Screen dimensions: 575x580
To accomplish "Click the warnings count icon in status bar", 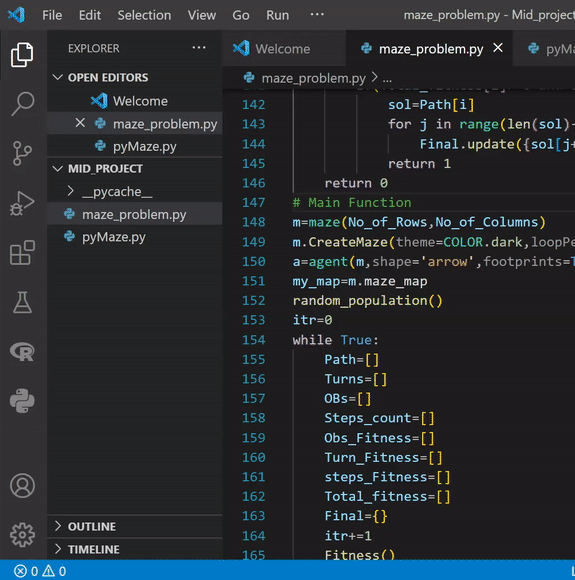I will coord(48,571).
